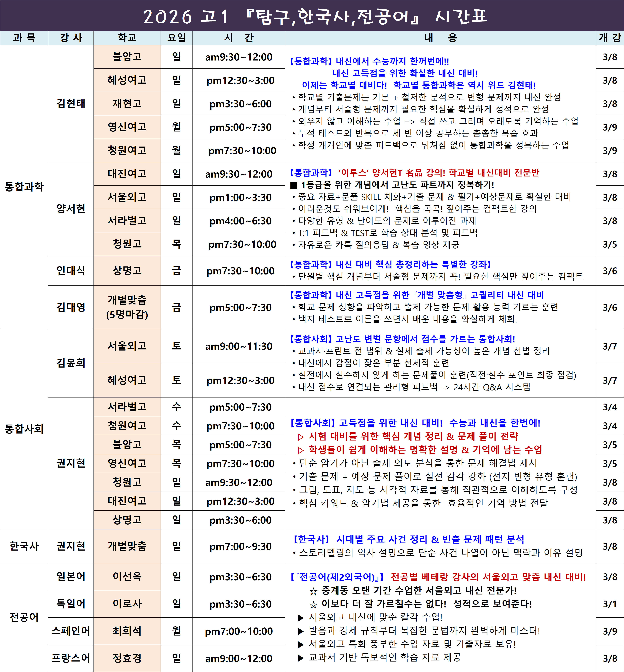Click the 전공어 subject cell
This screenshot has height=672, width=624.
coord(24,617)
